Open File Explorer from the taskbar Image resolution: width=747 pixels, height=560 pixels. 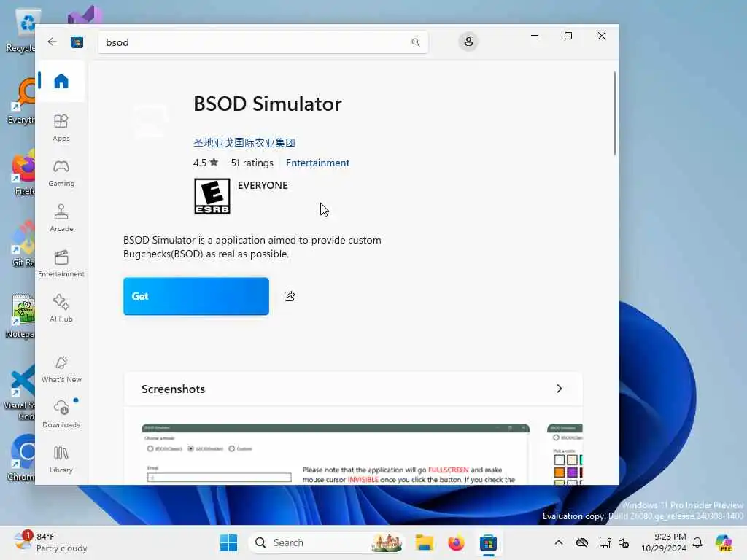tap(424, 542)
